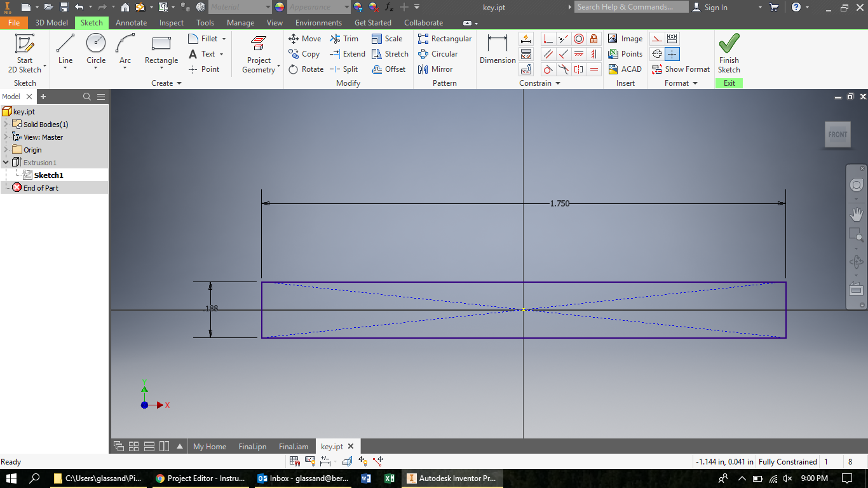Screen dimensions: 868x488
Task: Click the Mirror pattern button
Action: pyautogui.click(x=435, y=69)
